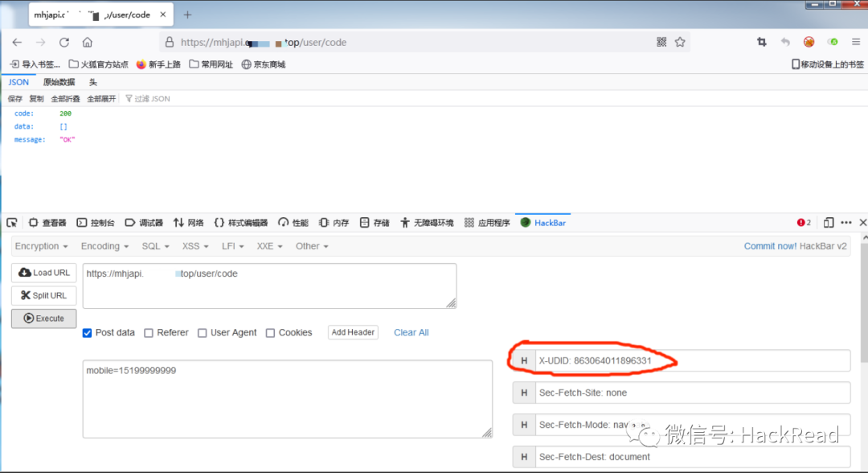The width and height of the screenshot is (868, 473).
Task: Click the screenshot crop icon in toolbar
Action: [762, 42]
